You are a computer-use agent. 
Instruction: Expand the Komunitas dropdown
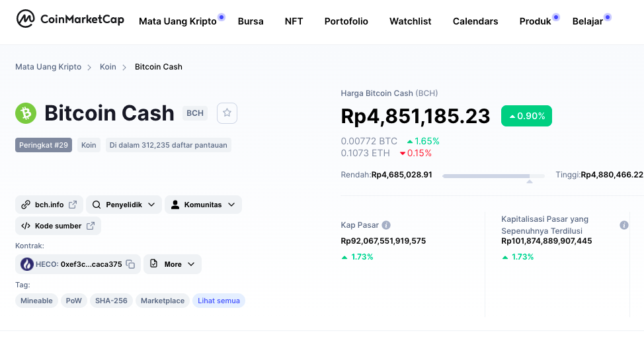pyautogui.click(x=231, y=205)
